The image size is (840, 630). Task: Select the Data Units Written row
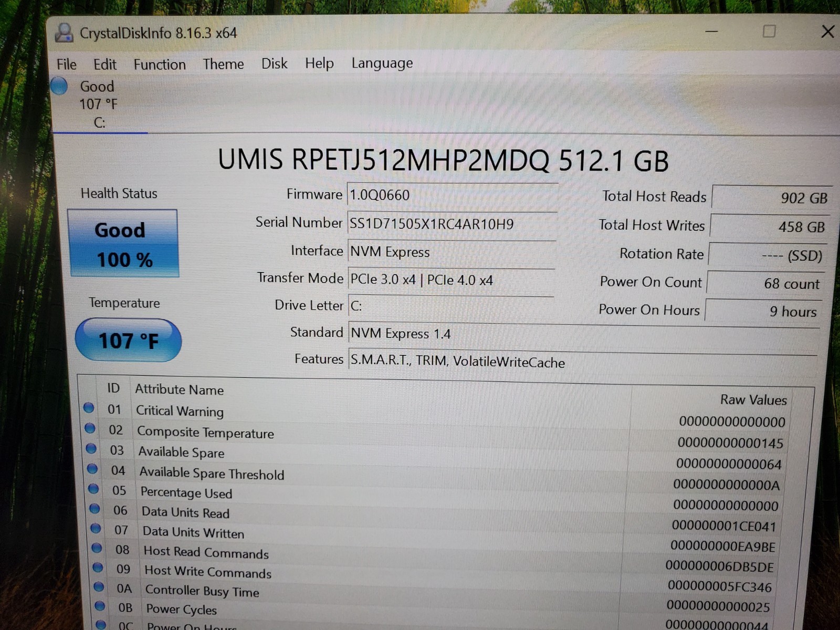(436, 537)
